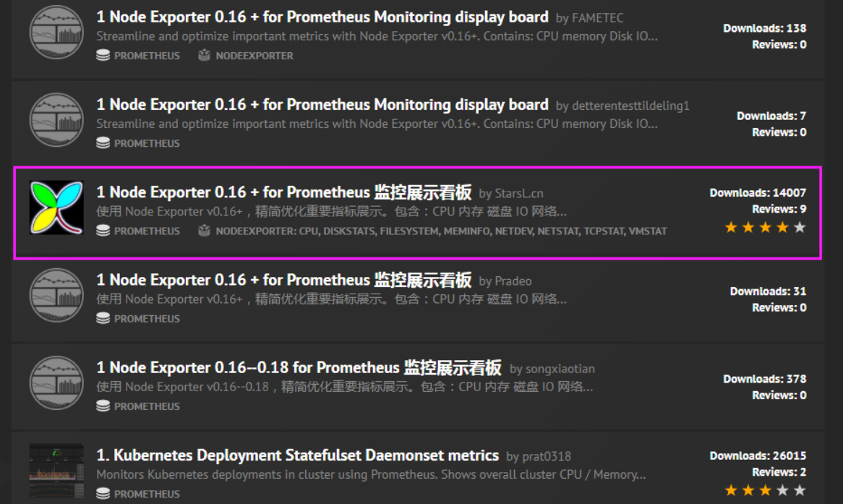Click fifth grey star in StarsL.cn rating

point(800,228)
